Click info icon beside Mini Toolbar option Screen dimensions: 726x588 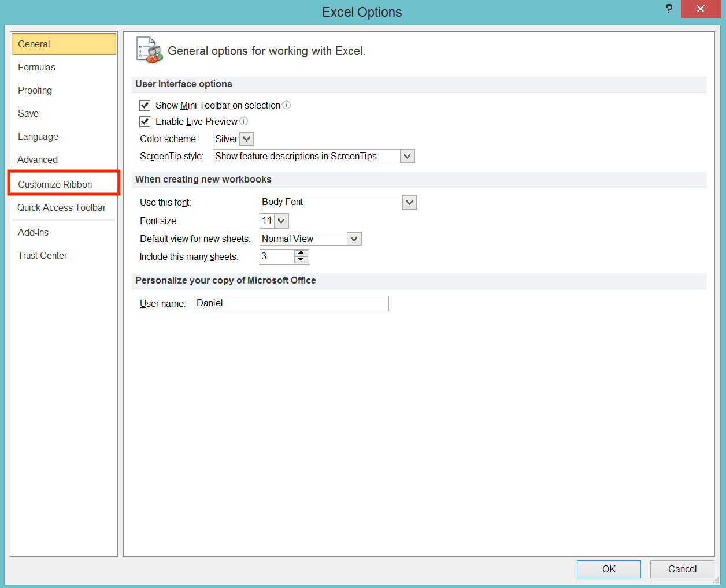(x=286, y=105)
